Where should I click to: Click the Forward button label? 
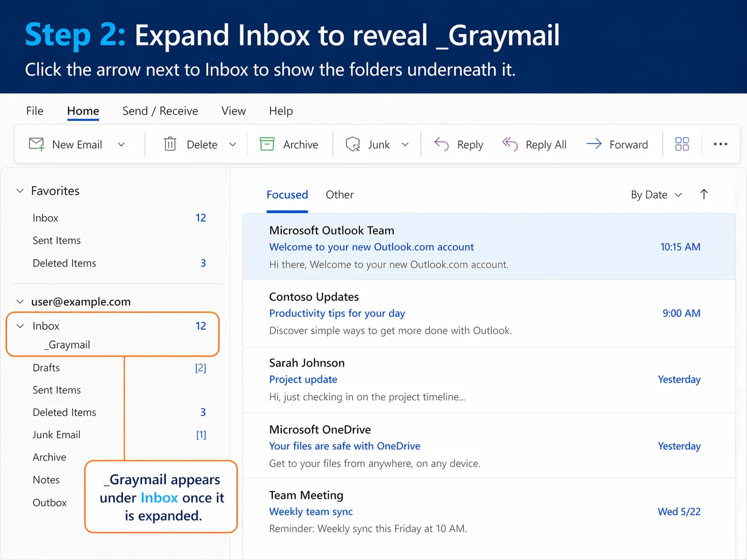[x=629, y=145]
